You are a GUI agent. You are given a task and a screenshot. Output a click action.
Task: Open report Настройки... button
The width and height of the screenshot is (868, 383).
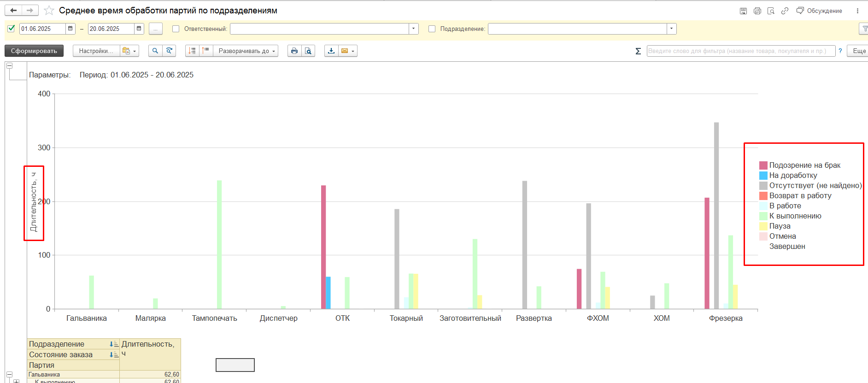(96, 51)
